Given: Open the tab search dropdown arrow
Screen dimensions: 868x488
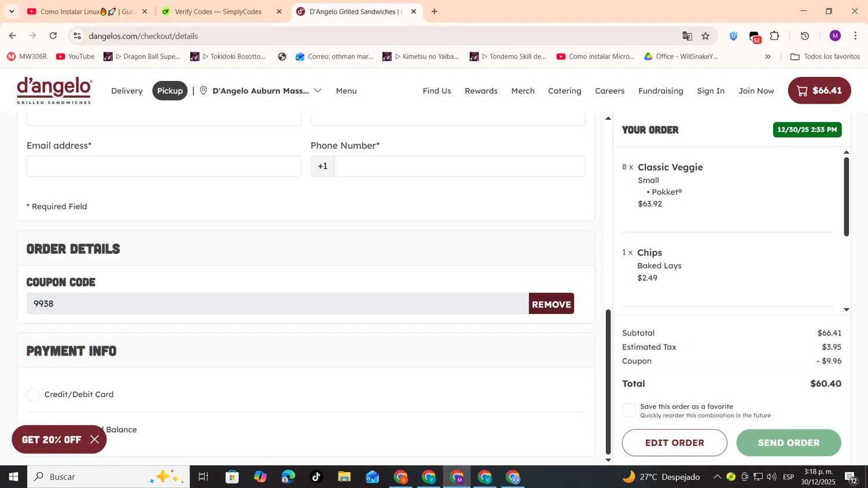Looking at the screenshot, I should tap(12, 12).
